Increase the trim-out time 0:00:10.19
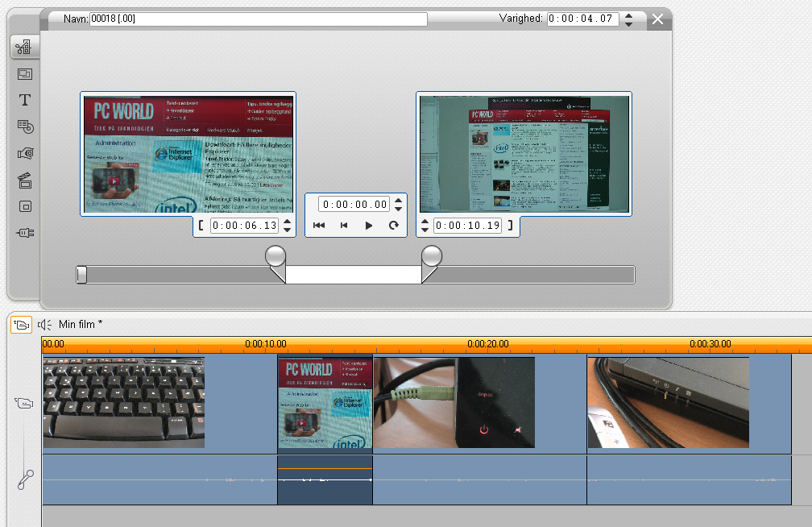 pos(425,222)
